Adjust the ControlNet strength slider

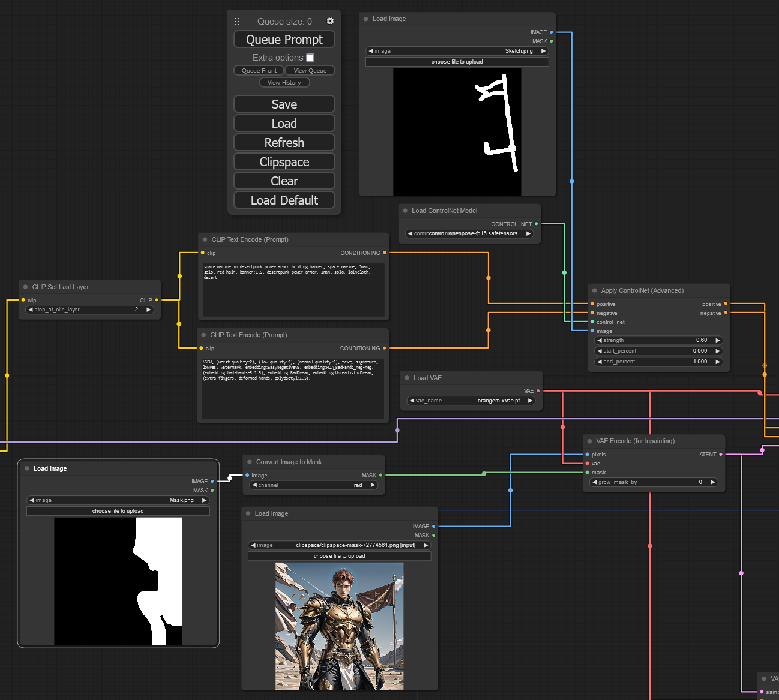coord(658,340)
